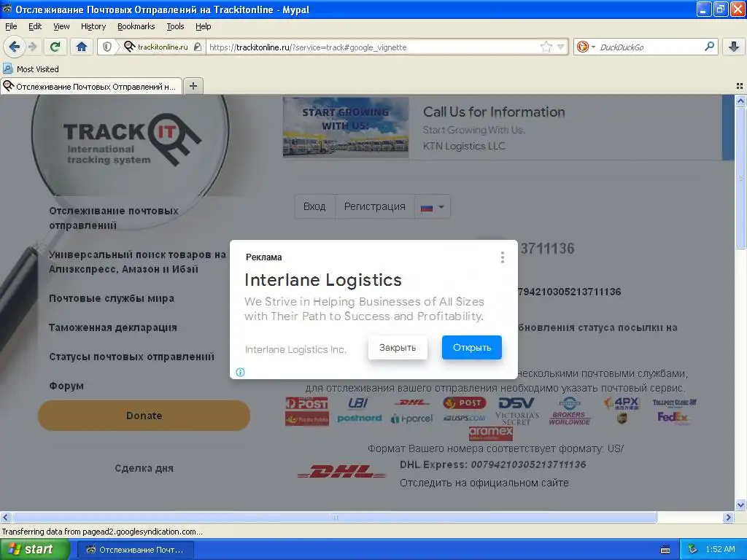The width and height of the screenshot is (747, 560).
Task: Click the horizontal scrollbar thumb
Action: (x=335, y=517)
